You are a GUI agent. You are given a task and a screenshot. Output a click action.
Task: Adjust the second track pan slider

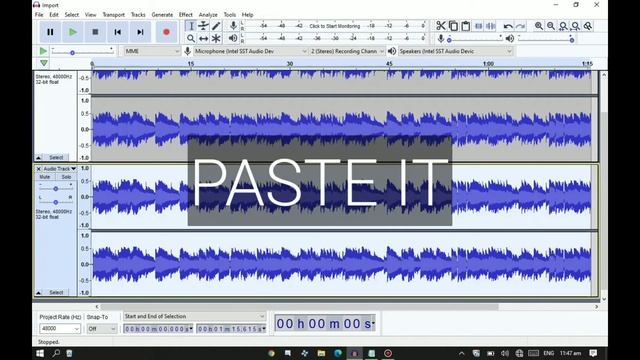click(x=56, y=202)
